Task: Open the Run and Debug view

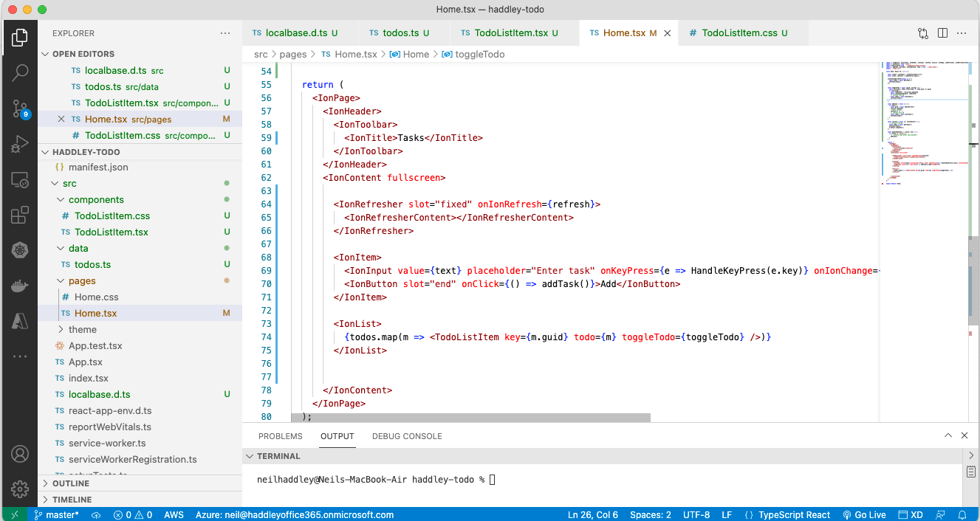Action: pyautogui.click(x=20, y=145)
